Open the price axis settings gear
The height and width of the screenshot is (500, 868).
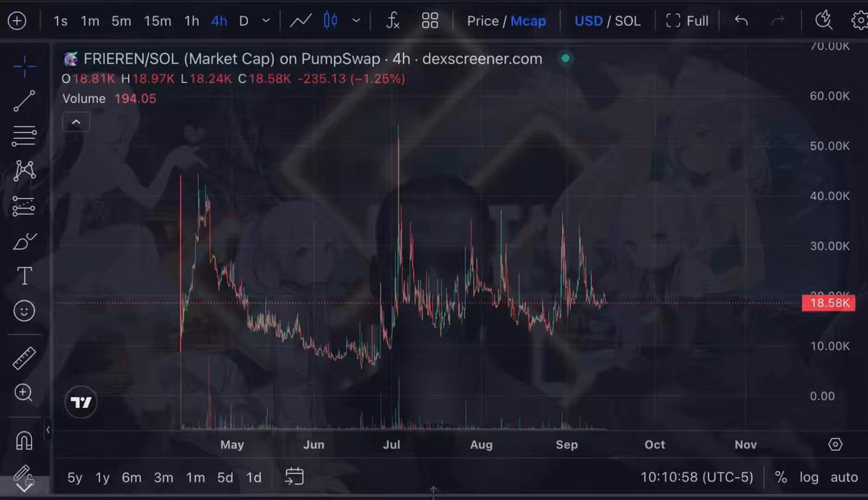(835, 444)
